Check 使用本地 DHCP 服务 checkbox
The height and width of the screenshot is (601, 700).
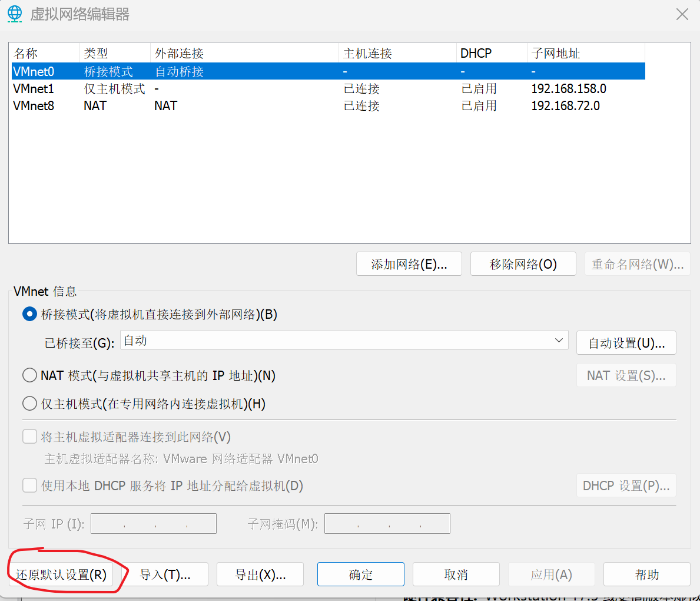click(29, 486)
